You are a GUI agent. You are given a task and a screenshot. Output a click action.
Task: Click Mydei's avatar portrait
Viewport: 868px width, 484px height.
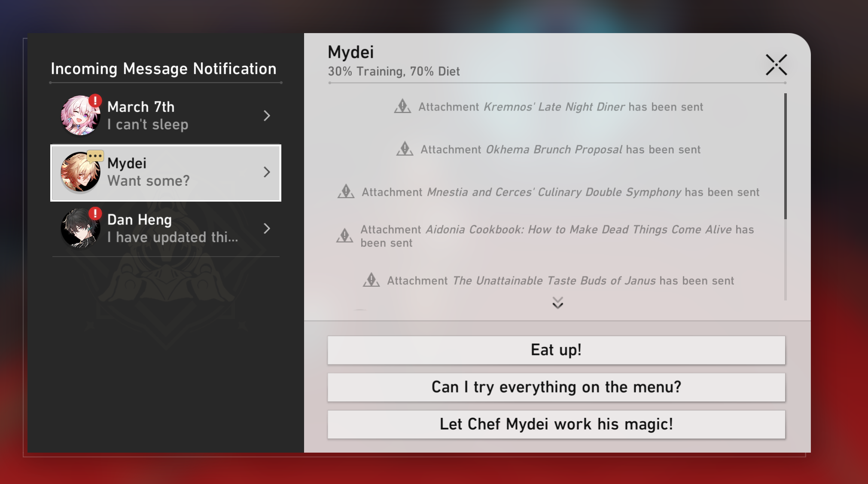click(x=80, y=172)
